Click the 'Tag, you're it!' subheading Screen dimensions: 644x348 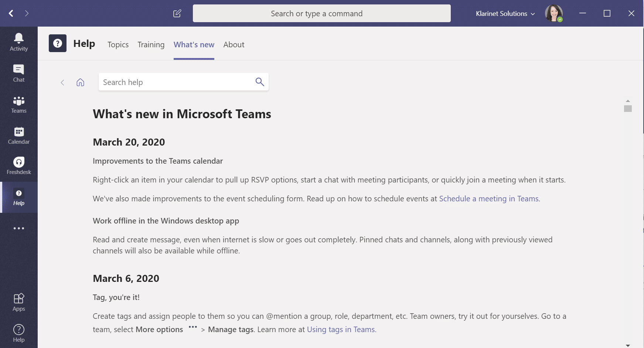click(116, 297)
